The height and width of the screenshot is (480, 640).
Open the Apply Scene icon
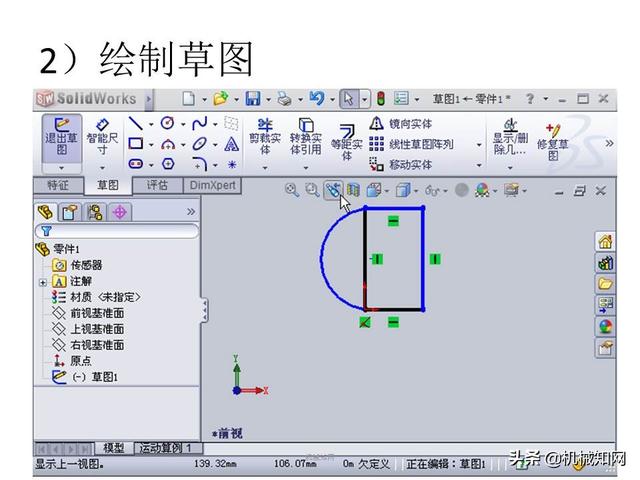click(x=482, y=190)
